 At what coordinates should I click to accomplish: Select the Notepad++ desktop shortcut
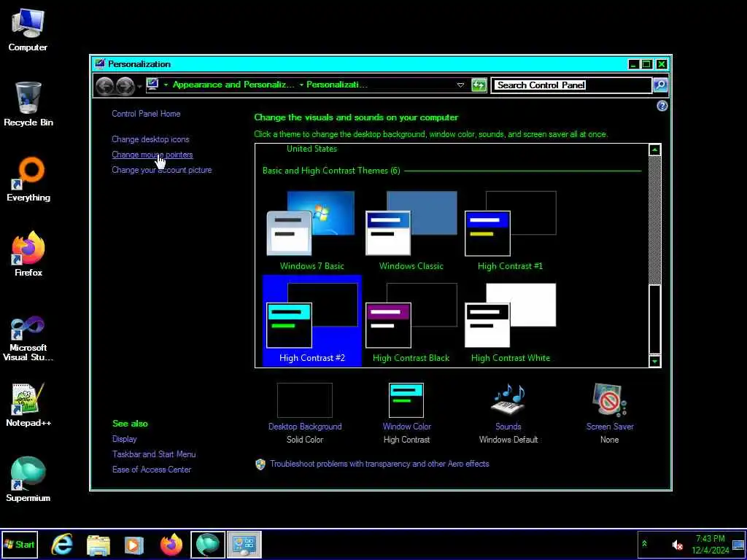tap(28, 405)
